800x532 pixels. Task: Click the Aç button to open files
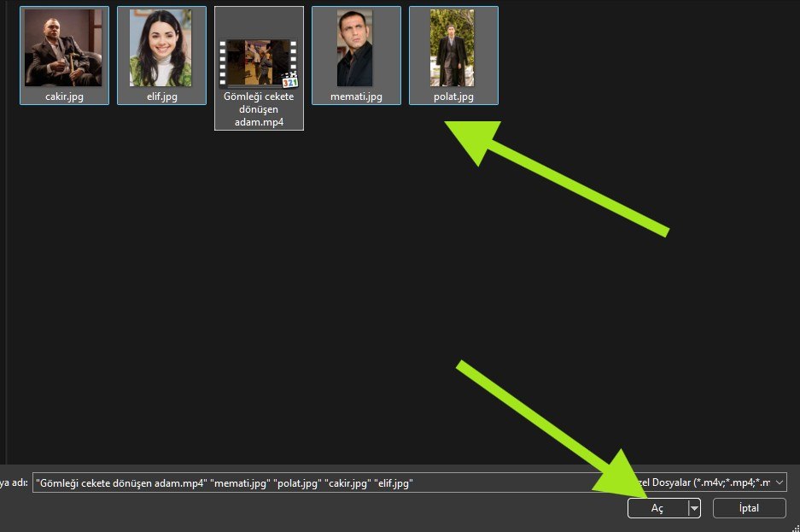(x=657, y=508)
